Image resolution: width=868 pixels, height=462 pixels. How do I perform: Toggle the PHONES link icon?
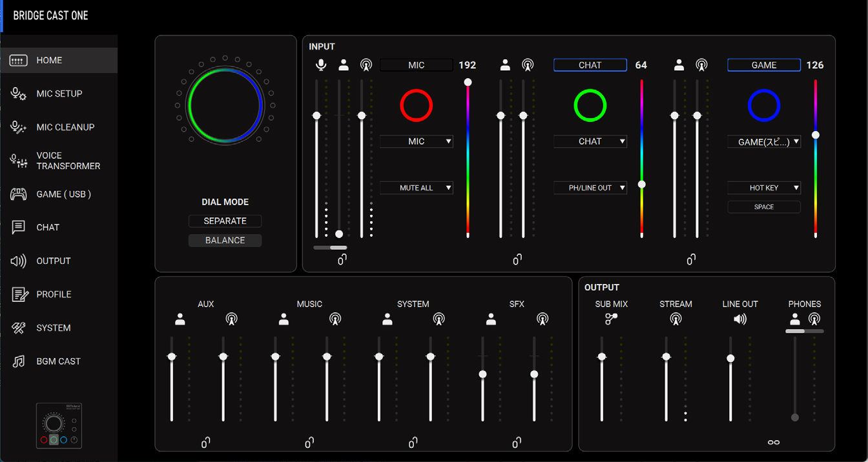pos(773,443)
